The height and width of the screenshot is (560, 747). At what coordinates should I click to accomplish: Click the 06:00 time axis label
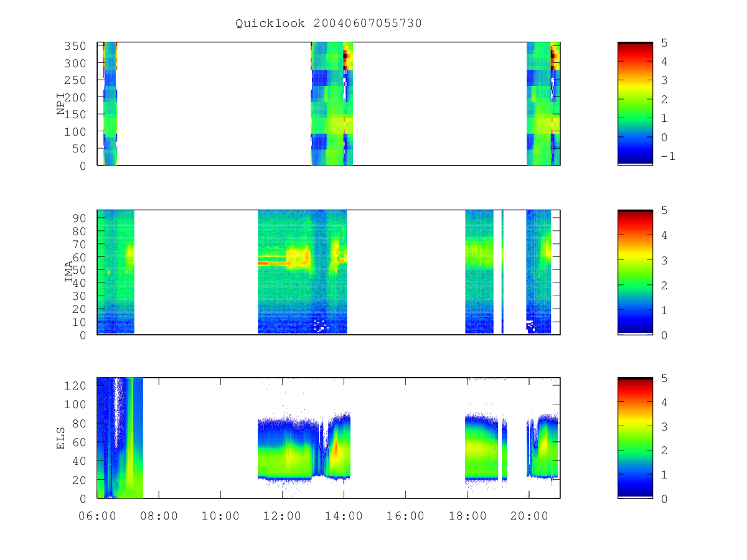click(x=97, y=516)
